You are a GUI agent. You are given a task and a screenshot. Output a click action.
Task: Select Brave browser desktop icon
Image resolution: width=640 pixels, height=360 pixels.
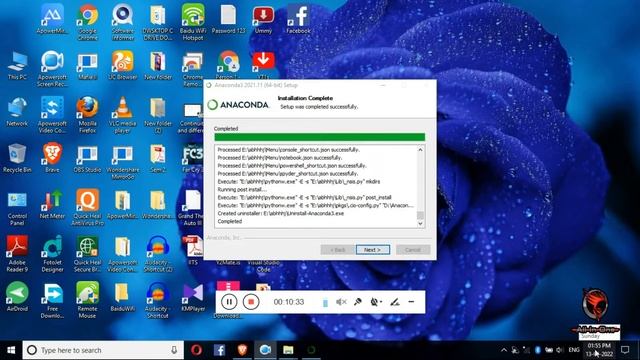click(52, 158)
